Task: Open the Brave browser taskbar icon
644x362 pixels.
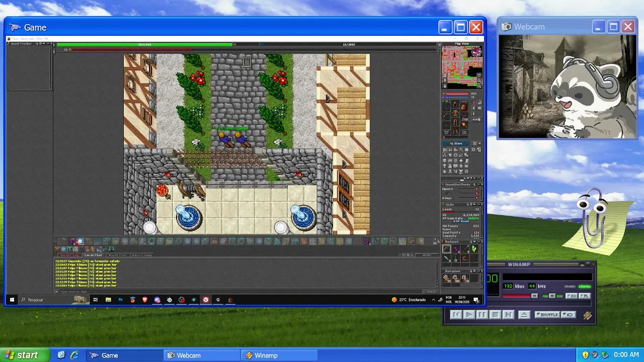Action: coord(145,300)
